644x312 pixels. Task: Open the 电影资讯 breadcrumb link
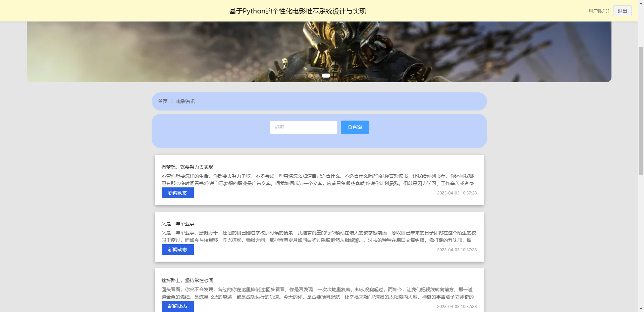click(185, 101)
